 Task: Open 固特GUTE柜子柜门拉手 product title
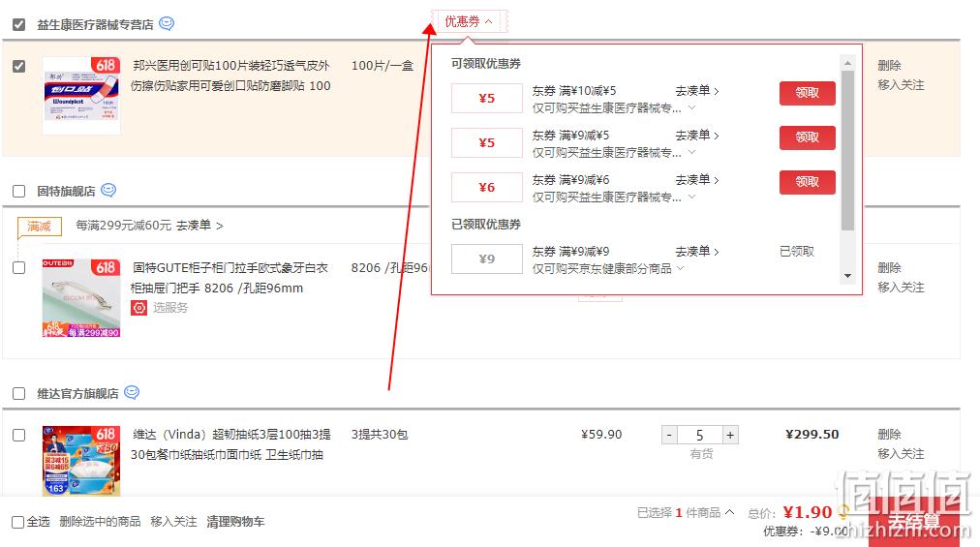[x=230, y=278]
